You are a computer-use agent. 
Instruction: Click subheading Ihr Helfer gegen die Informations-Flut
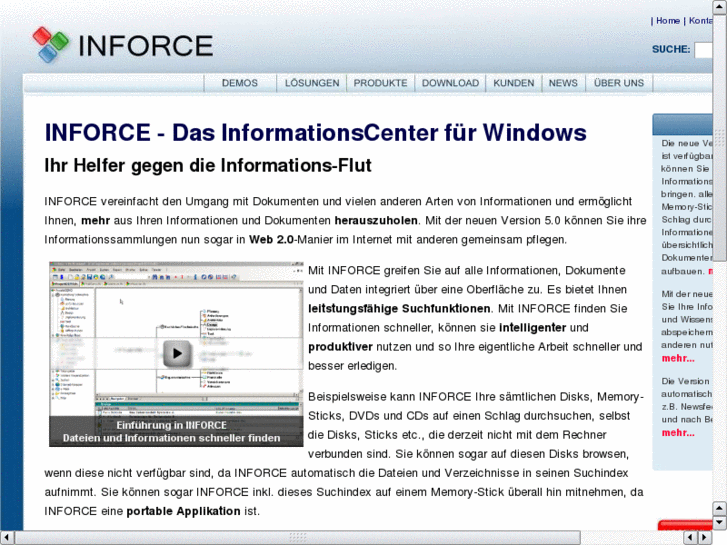pyautogui.click(x=208, y=166)
